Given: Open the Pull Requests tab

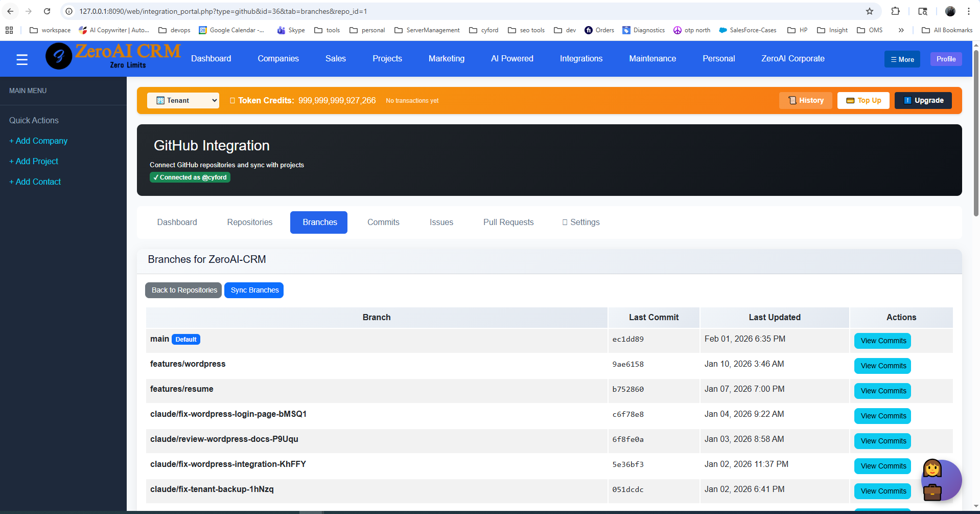Looking at the screenshot, I should click(508, 222).
